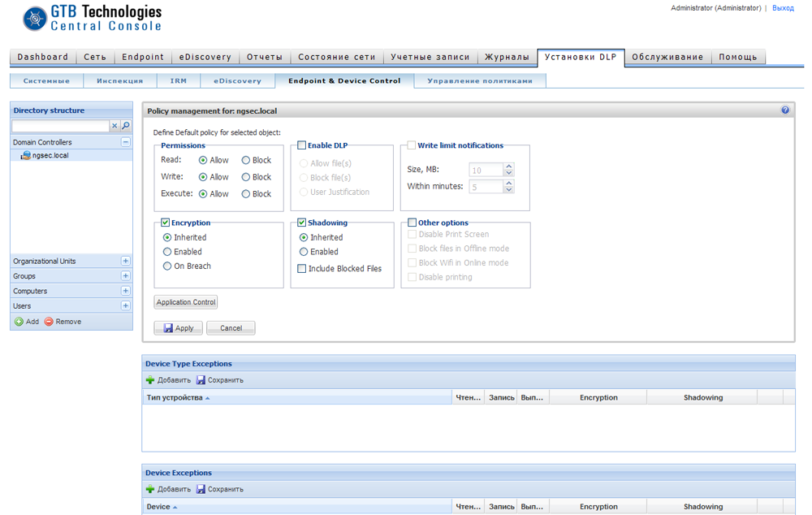Image resolution: width=812 pixels, height=515 pixels.
Task: Collapse the Domain Controllers section
Action: [x=125, y=142]
